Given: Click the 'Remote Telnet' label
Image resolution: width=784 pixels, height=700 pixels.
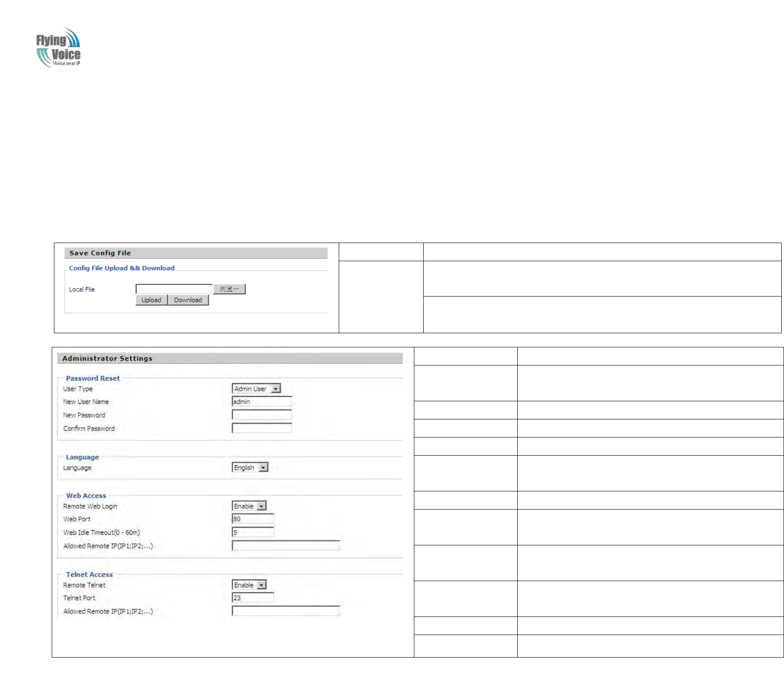Looking at the screenshot, I should pos(84,585).
